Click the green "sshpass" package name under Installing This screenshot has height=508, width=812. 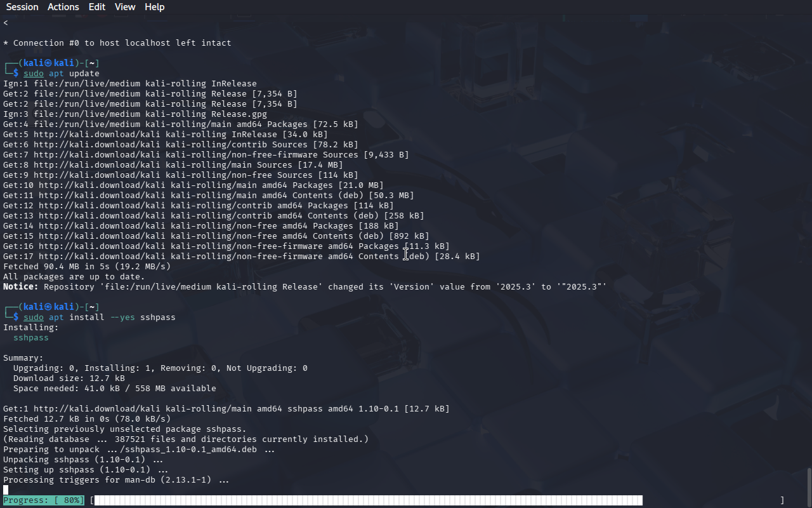point(31,338)
